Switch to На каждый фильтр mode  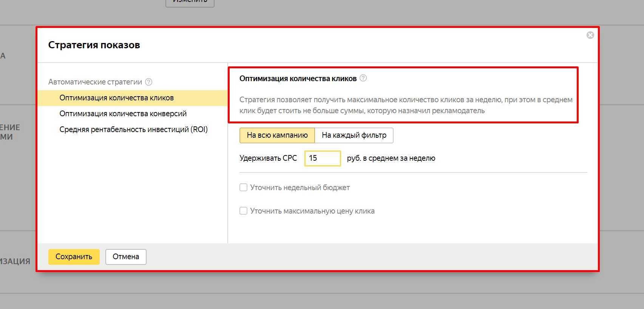354,135
